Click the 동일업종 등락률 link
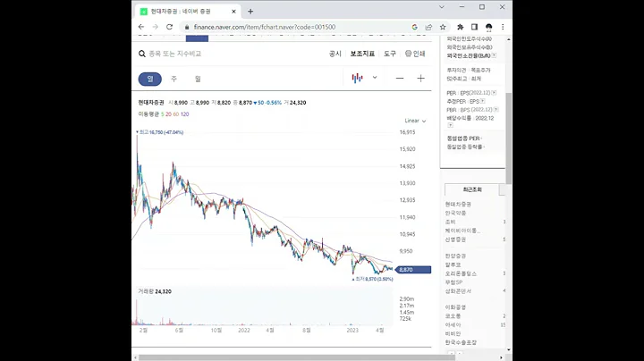 point(464,147)
